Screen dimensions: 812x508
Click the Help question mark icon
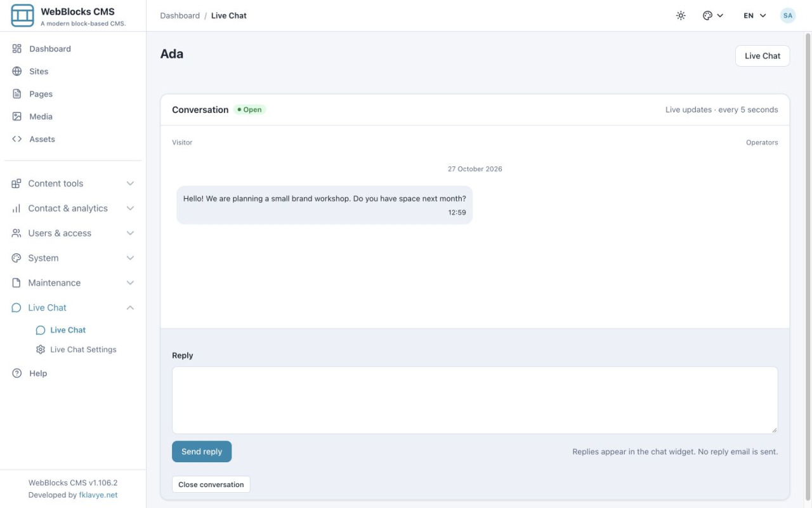click(17, 373)
